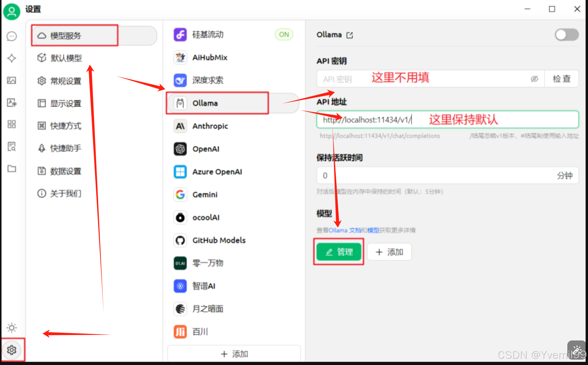Viewport: 588px width, 365px height.
Task: Open Ollama external link icon
Action: click(x=350, y=35)
